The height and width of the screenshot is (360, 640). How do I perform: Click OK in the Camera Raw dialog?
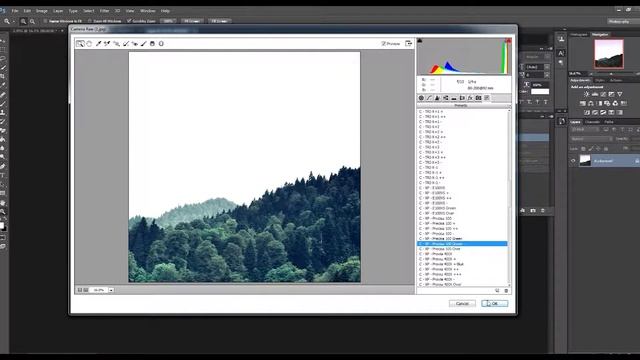pos(494,304)
